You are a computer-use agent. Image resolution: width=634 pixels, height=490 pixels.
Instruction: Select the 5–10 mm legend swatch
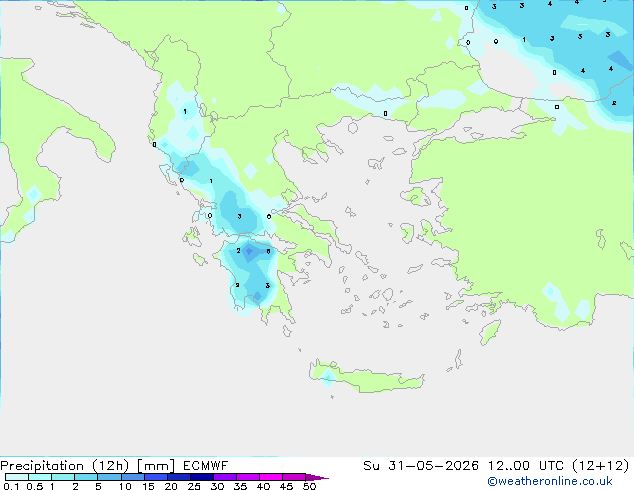tap(109, 477)
